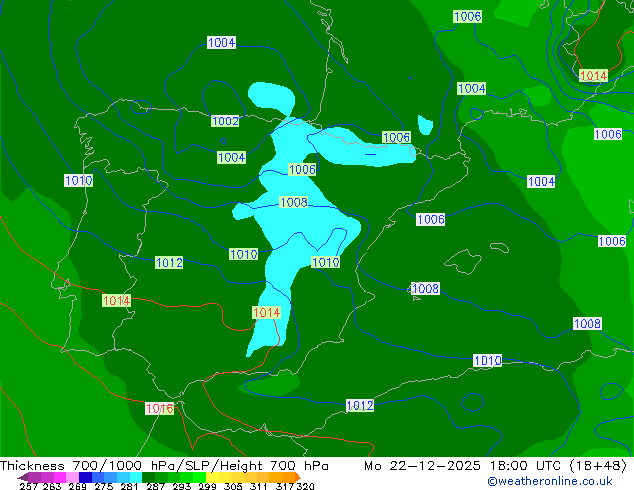Image resolution: width=634 pixels, height=490 pixels.
Task: Click the 'Mo 22-12-2025 18:00 UTC (18+48)' timestamp
Action: coord(495,466)
